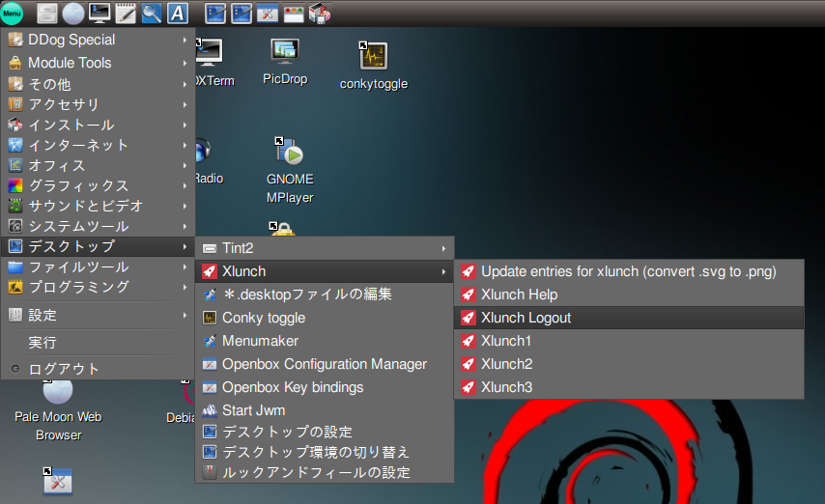Click the conkytoggle label text on the desktop
The width and height of the screenshot is (825, 504).
point(374,84)
